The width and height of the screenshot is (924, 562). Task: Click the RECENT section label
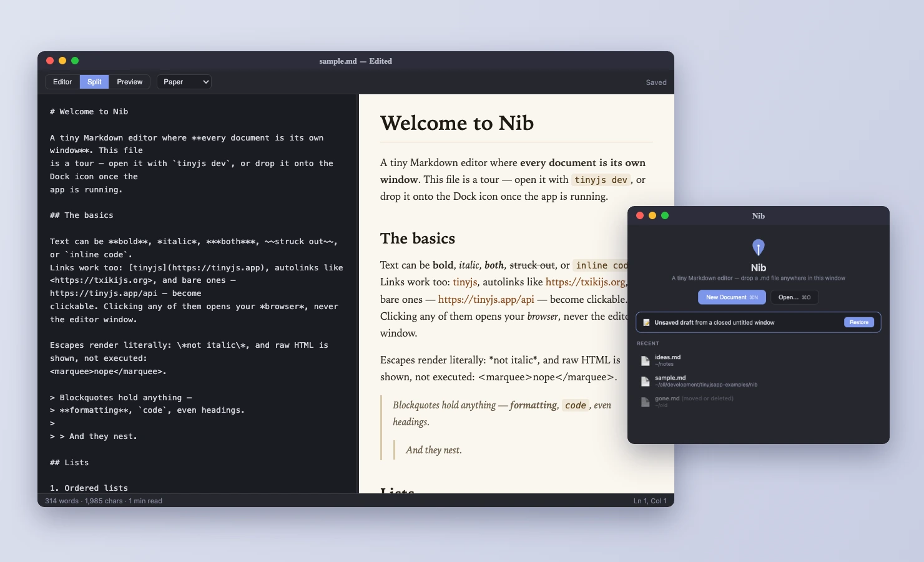coord(647,343)
